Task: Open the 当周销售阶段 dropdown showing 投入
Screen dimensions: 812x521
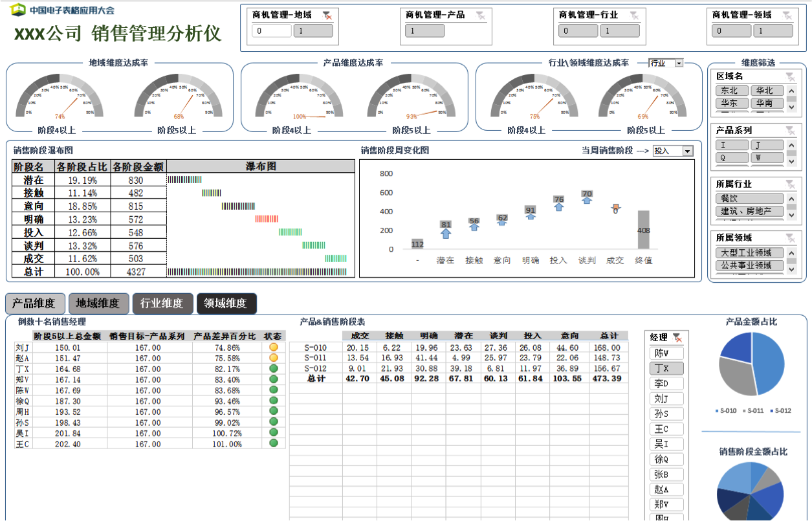Action: pos(687,151)
